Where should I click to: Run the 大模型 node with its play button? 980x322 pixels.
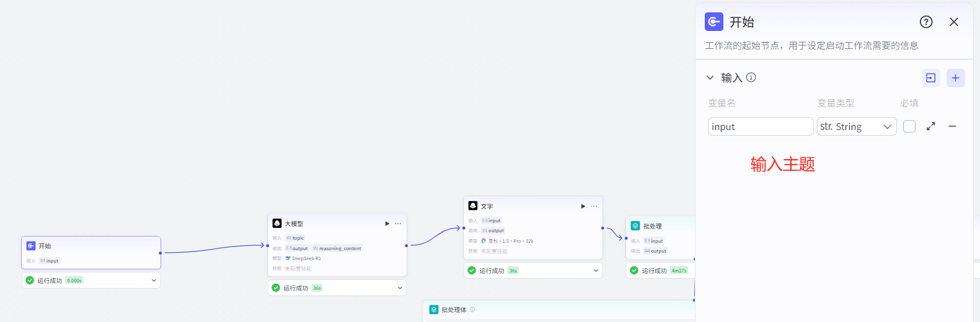(x=387, y=224)
